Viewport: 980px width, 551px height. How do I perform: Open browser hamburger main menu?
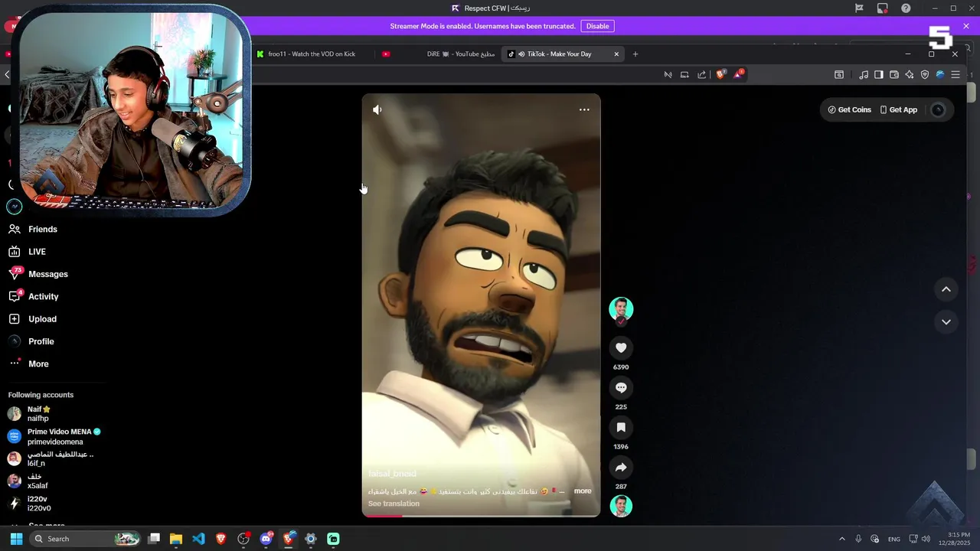pos(955,74)
